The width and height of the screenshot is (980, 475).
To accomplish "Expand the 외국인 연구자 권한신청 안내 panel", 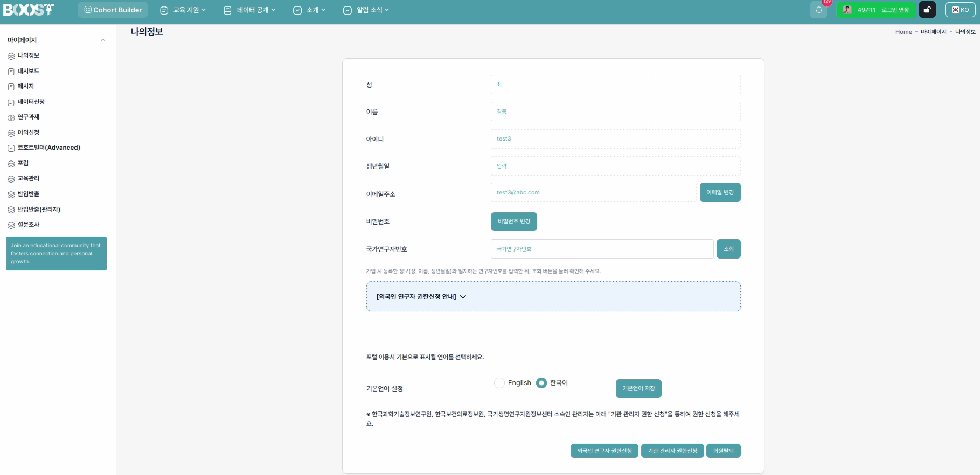I will click(x=463, y=297).
